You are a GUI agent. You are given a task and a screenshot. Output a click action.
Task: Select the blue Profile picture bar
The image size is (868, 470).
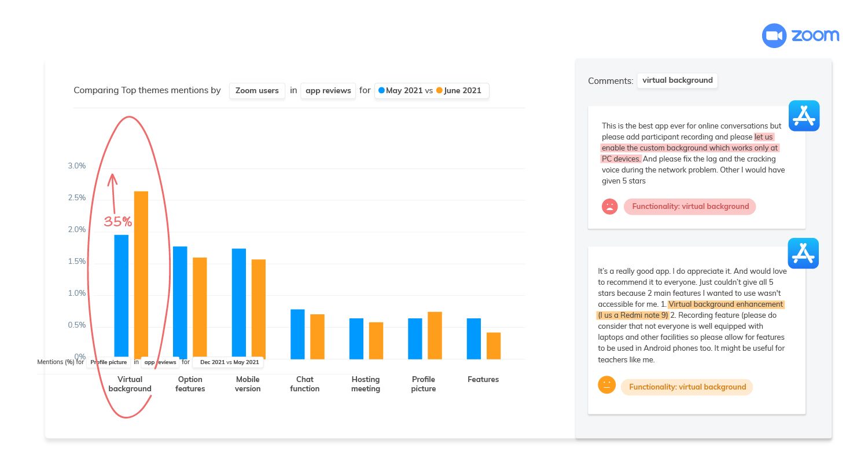coord(415,339)
